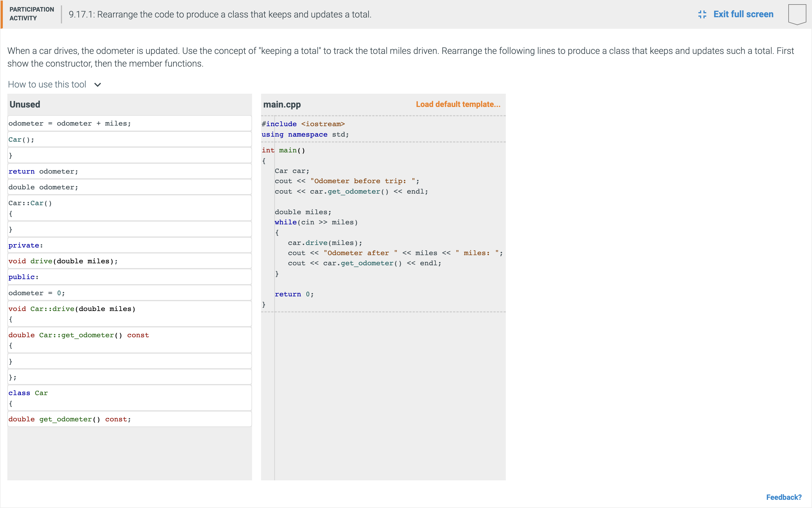Click Load default template link
This screenshot has width=812, height=508.
458,104
